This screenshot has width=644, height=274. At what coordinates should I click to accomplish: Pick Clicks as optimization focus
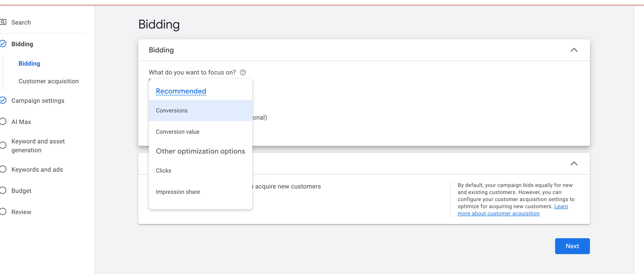(x=163, y=171)
